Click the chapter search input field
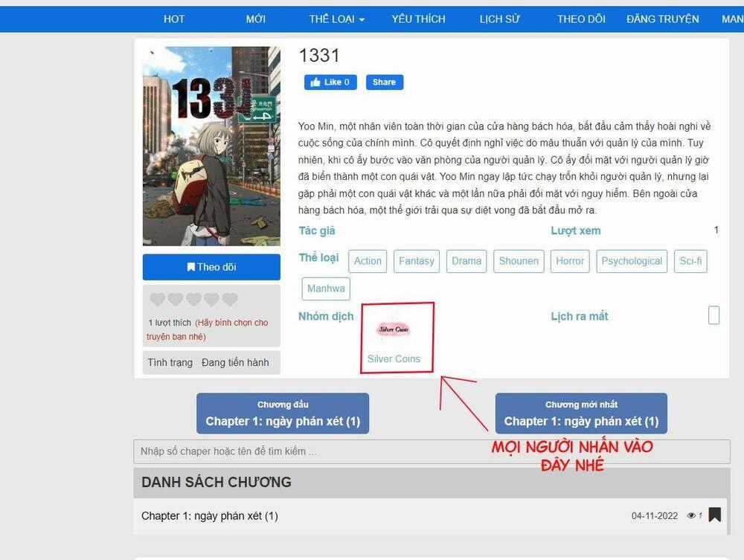Image resolution: width=744 pixels, height=560 pixels. [432, 451]
